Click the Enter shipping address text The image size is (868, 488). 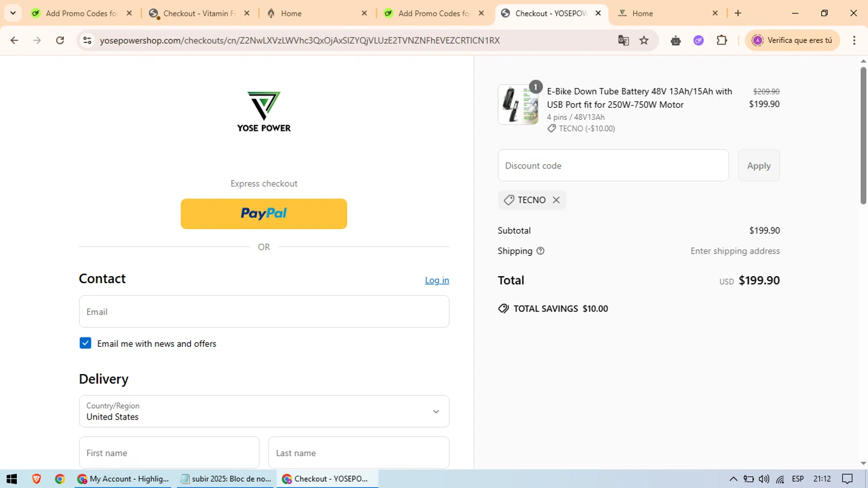pos(735,251)
